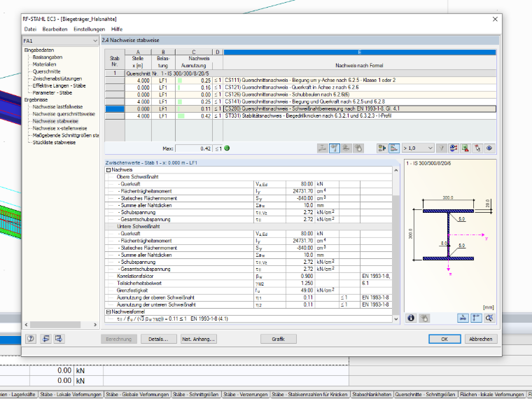
Task: Click the show color bars toolbar icon
Action: (382, 148)
